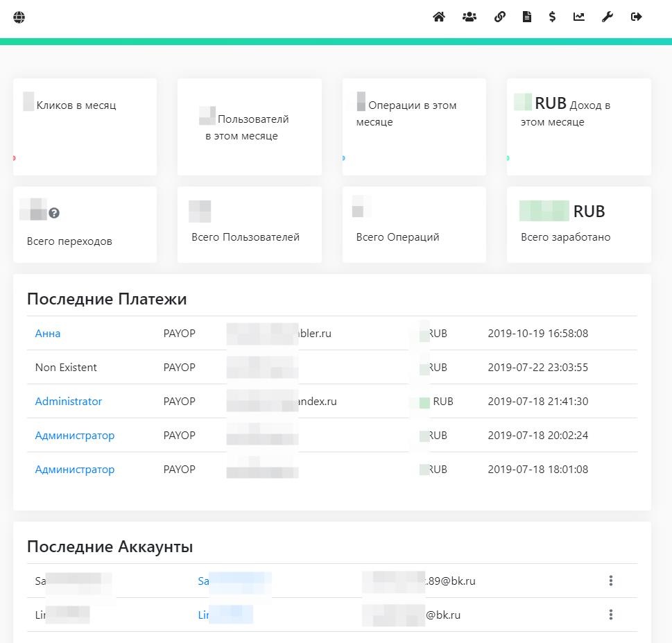Open options menu for the .89@bk.ru account
The height and width of the screenshot is (643, 672).
coord(611,581)
